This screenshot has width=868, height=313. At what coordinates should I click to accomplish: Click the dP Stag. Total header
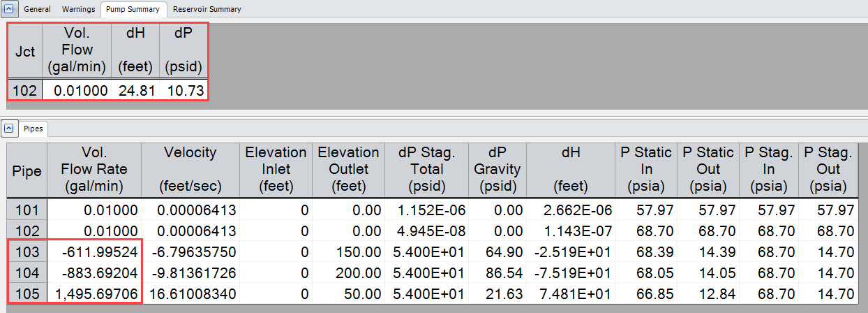pyautogui.click(x=427, y=170)
